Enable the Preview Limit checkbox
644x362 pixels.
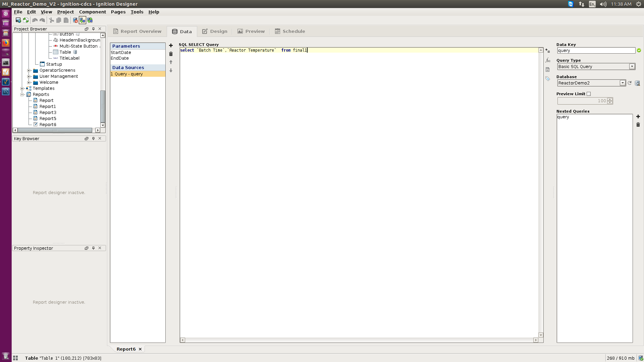589,94
